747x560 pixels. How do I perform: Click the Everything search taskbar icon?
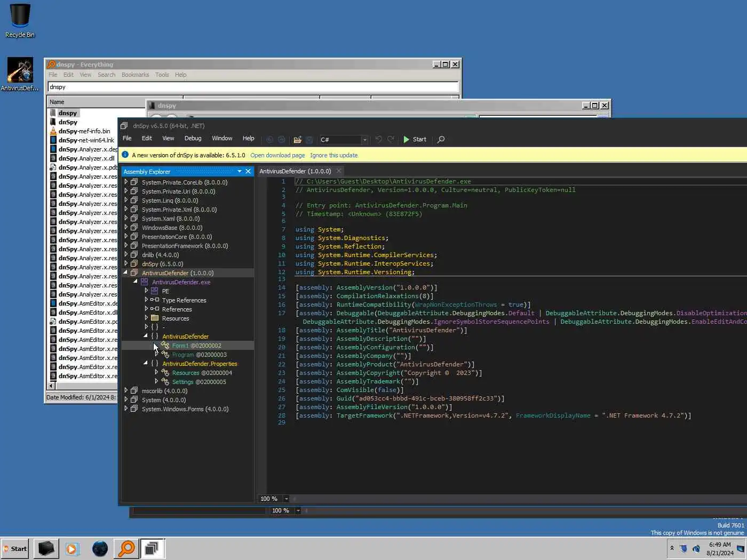click(126, 548)
